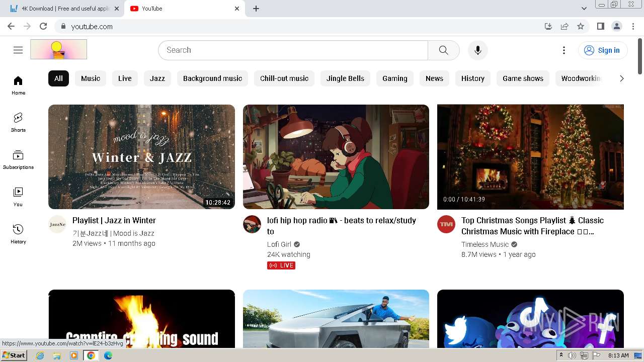Open Microsoft Edge from the taskbar
This screenshot has height=362, width=644.
point(108,355)
